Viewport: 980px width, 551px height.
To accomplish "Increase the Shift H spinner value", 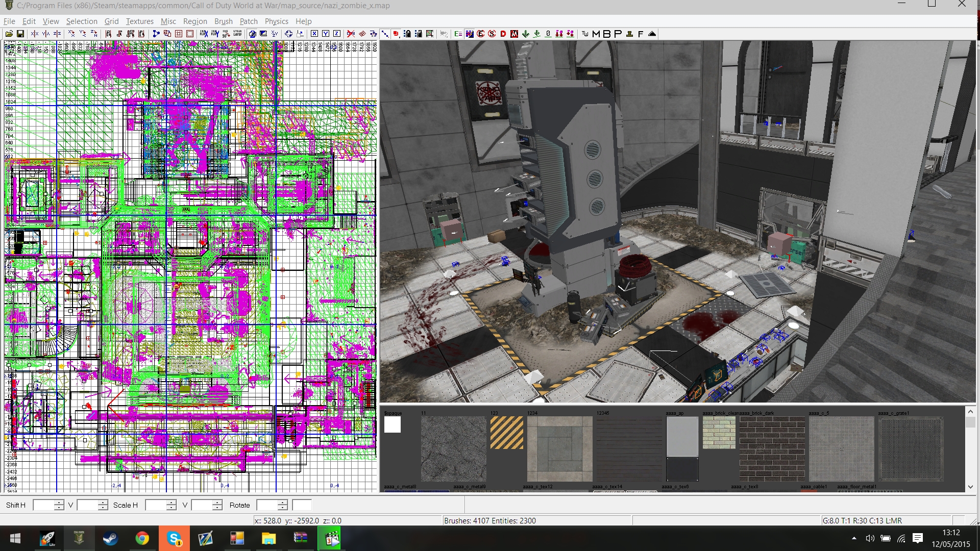I will pos(59,502).
